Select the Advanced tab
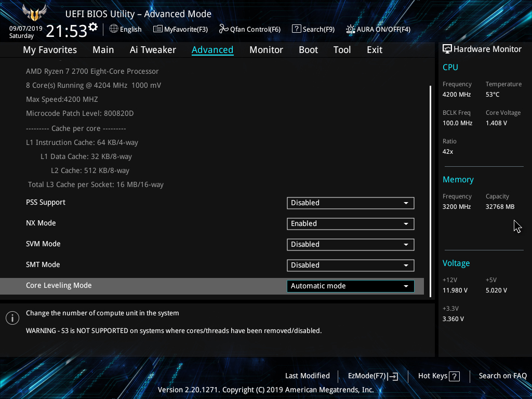The image size is (532, 399). point(212,50)
